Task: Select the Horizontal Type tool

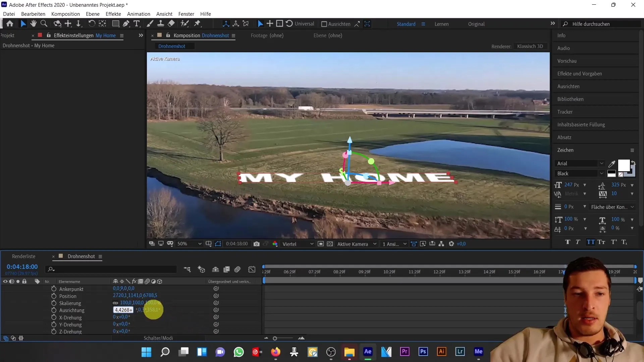Action: (137, 23)
